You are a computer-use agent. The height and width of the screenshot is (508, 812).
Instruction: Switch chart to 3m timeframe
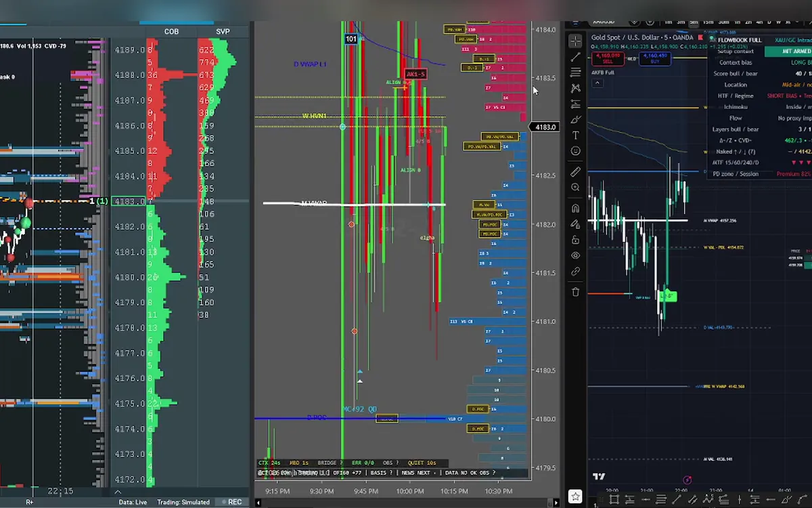tap(681, 22)
